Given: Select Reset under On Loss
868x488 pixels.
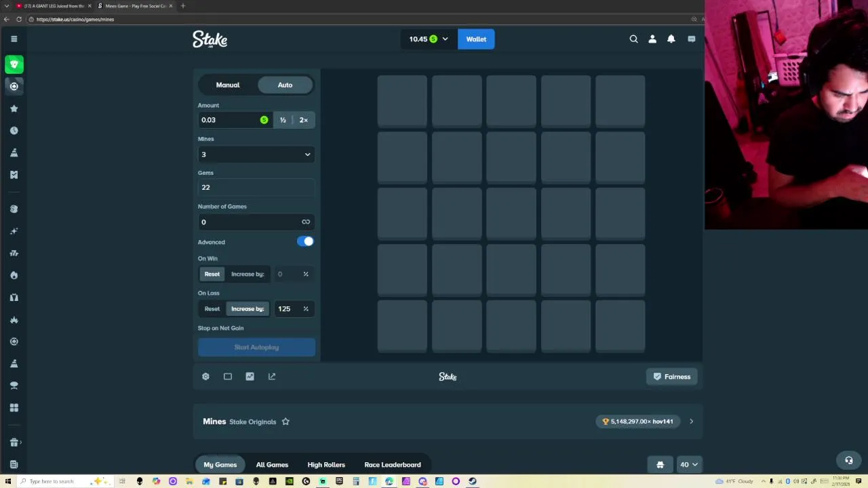Looking at the screenshot, I should [212, 308].
